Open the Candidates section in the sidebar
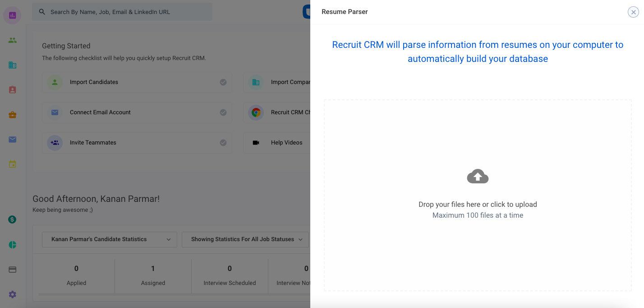The width and height of the screenshot is (644, 308). coord(12,40)
